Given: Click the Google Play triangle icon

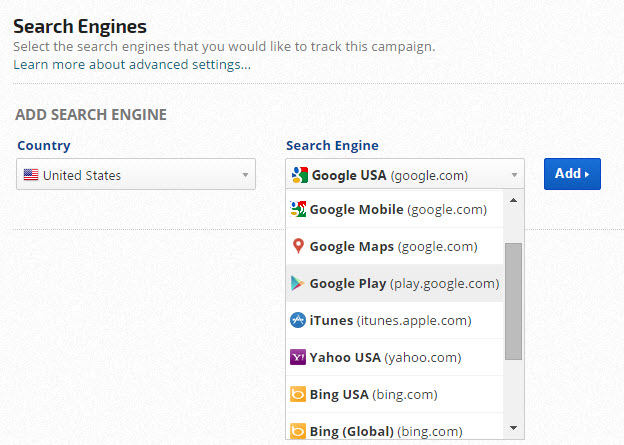Looking at the screenshot, I should tap(298, 283).
